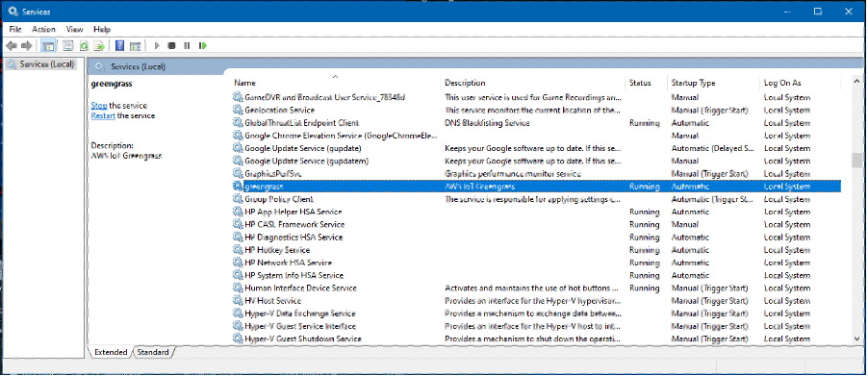Open the Help menu
This screenshot has width=868, height=376.
coord(102,29)
